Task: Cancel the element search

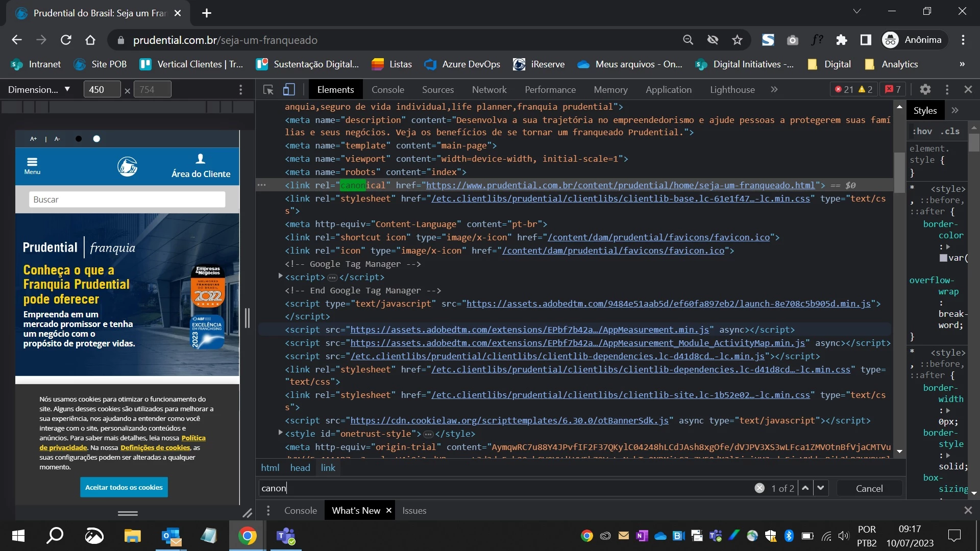Action: click(x=869, y=488)
